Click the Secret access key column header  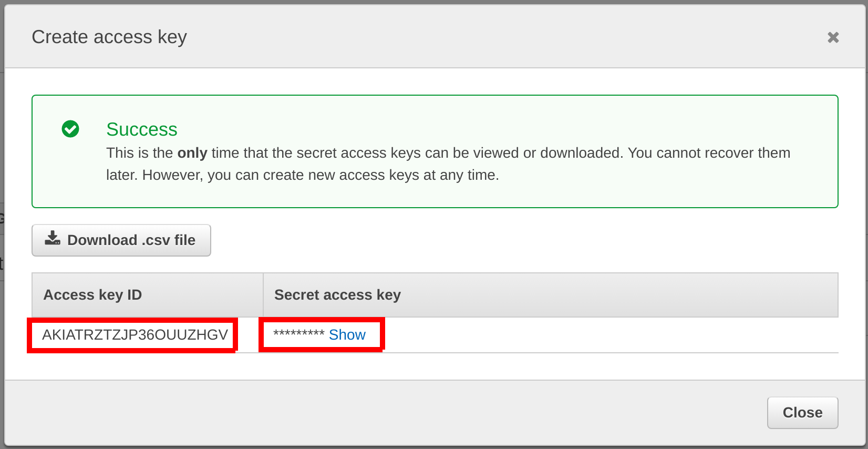(337, 295)
